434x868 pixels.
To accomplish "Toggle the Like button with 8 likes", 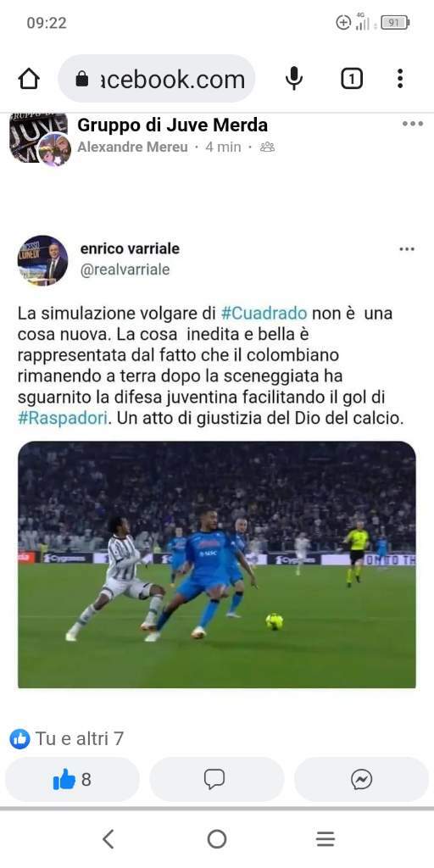I will [x=72, y=780].
